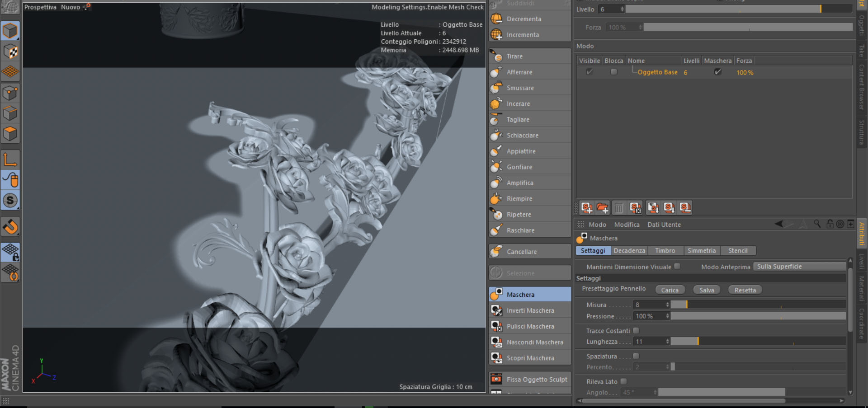Switch to the Decadenza tab
This screenshot has width=868, height=408.
pyautogui.click(x=629, y=251)
